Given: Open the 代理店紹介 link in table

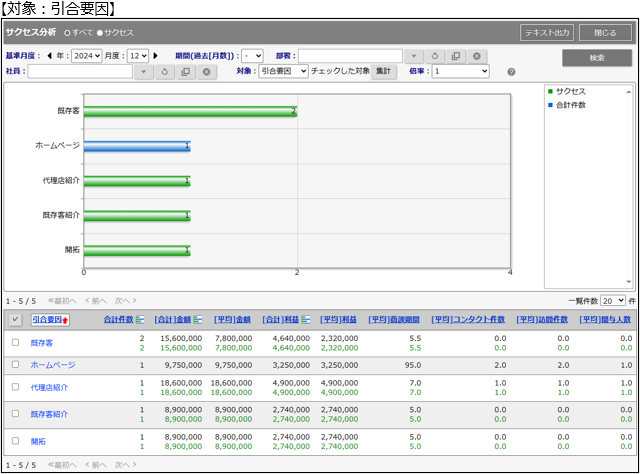Looking at the screenshot, I should click(49, 387).
